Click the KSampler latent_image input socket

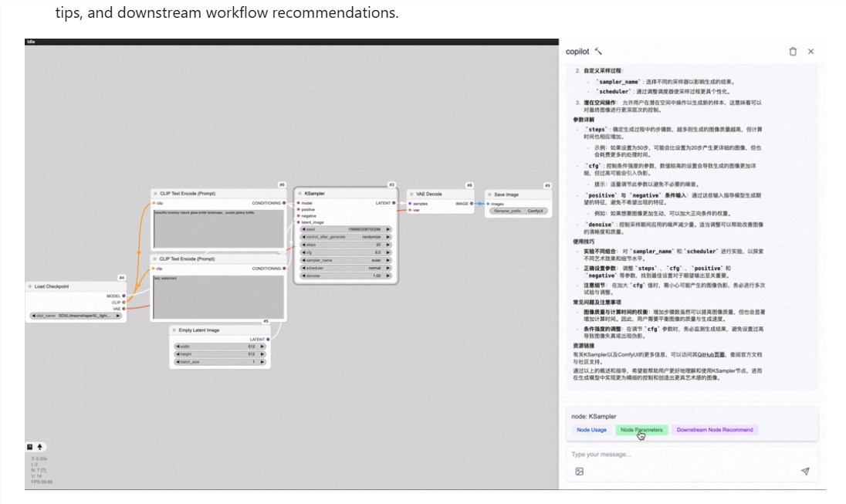coord(299,222)
